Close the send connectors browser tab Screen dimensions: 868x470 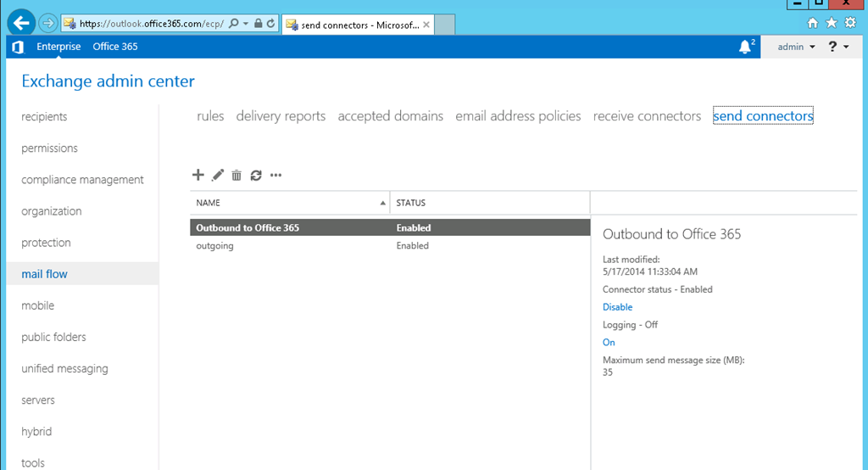pyautogui.click(x=426, y=25)
